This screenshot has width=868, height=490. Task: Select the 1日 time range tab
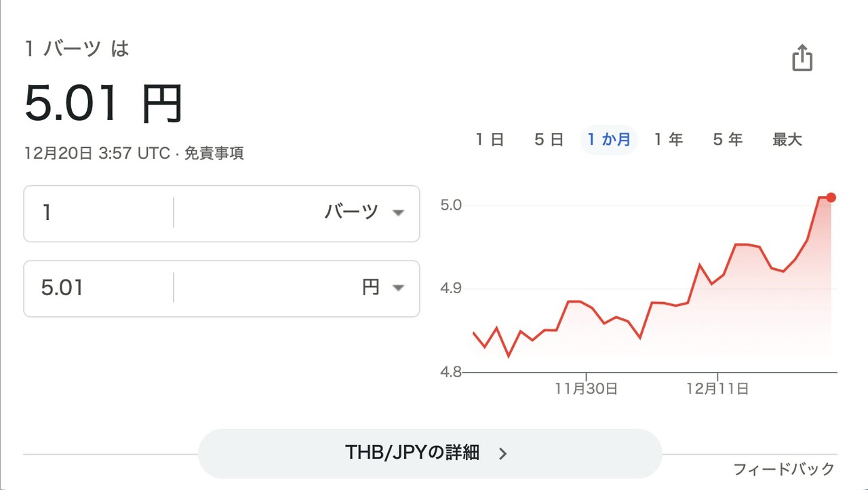pos(489,140)
